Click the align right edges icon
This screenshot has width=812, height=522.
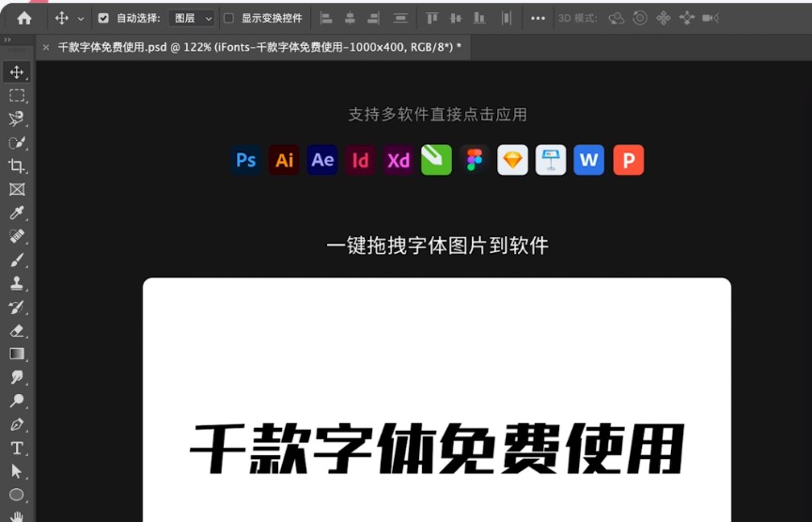coord(373,19)
